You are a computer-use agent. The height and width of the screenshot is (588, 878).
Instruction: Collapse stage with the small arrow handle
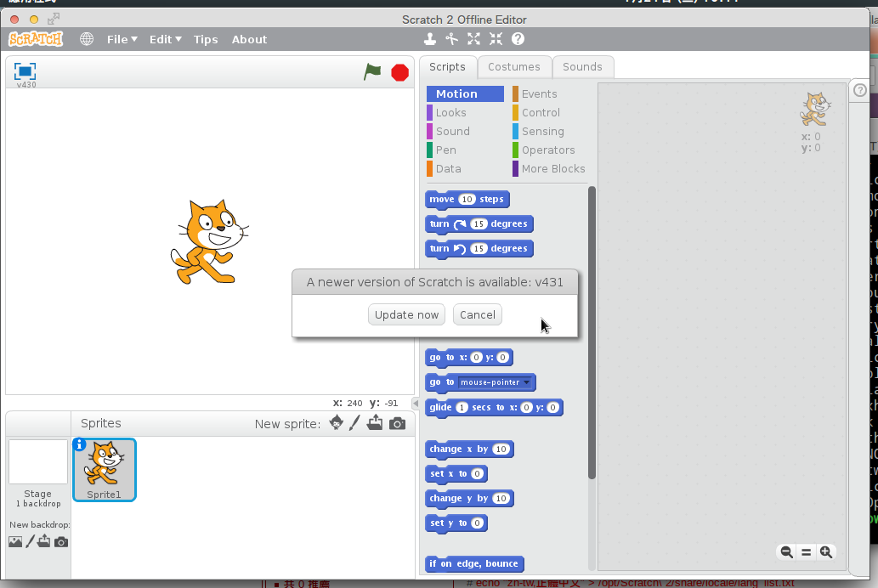416,404
